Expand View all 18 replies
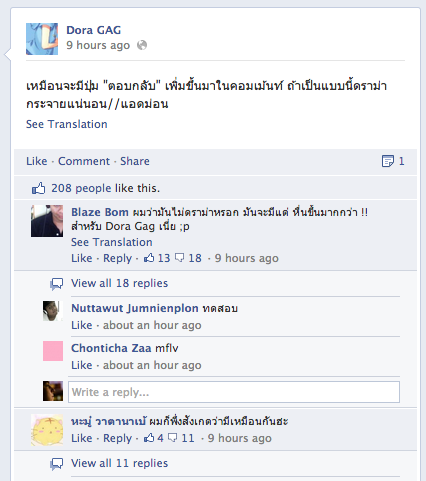 tap(119, 283)
